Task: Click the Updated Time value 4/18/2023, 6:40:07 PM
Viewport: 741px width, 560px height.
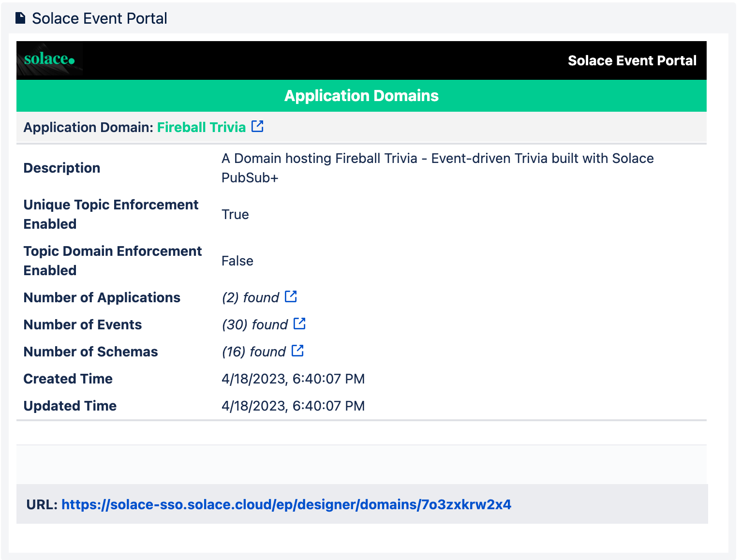Action: pyautogui.click(x=293, y=406)
